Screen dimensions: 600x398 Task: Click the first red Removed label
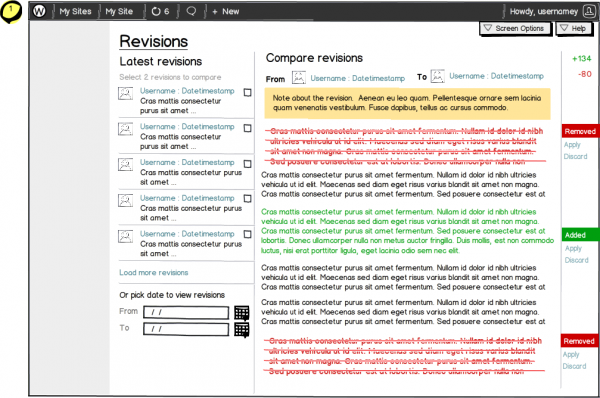point(580,131)
